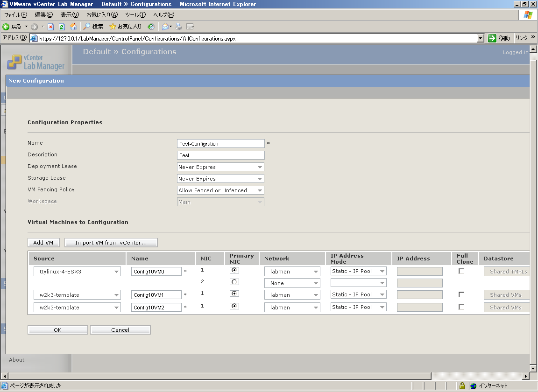Click the IE icon in the title bar
538x392 pixels.
click(5, 4)
